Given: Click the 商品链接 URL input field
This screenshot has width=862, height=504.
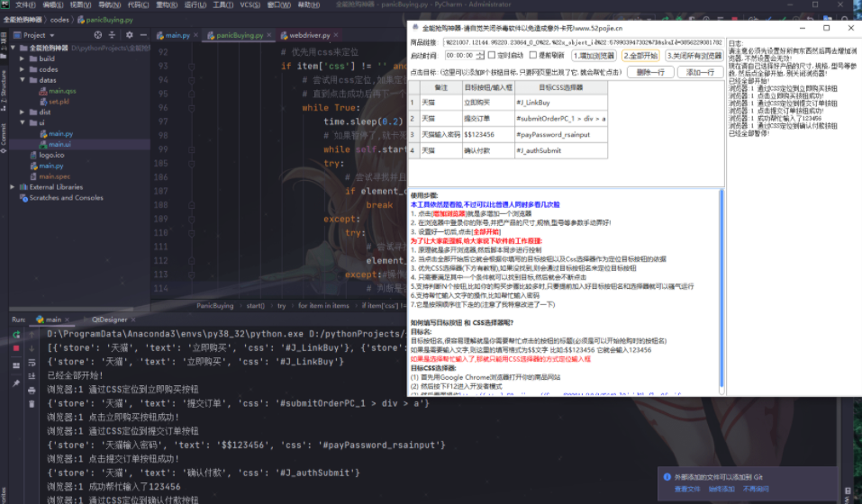Looking at the screenshot, I should pos(582,42).
